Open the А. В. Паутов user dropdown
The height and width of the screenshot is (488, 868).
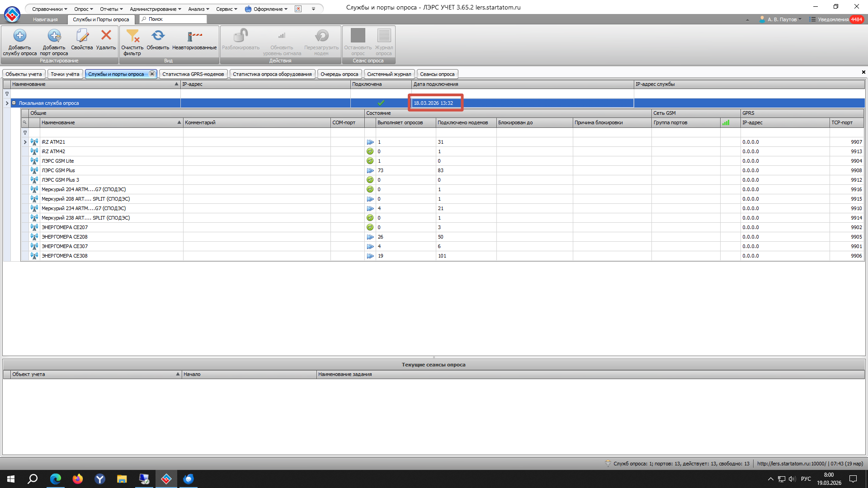pos(781,19)
